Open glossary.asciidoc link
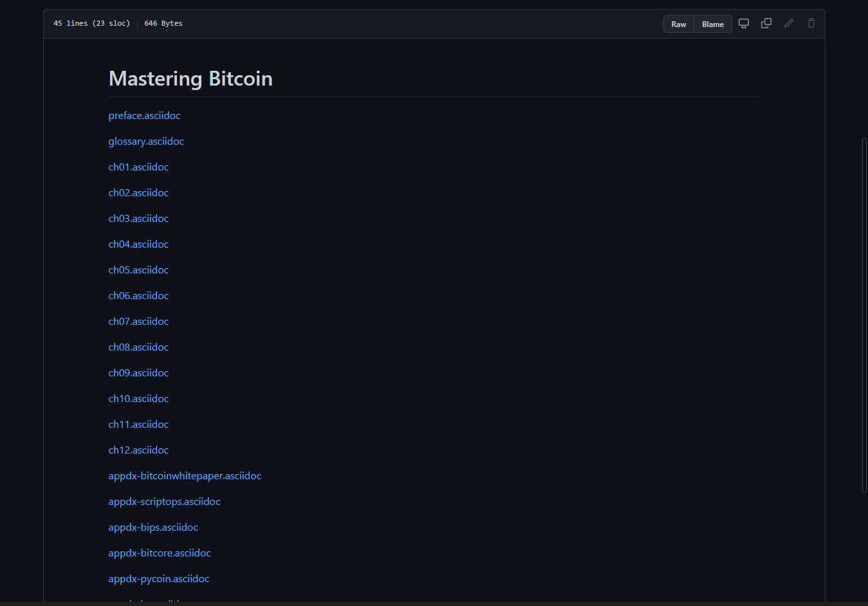Viewport: 868px width, 606px height. pyautogui.click(x=146, y=142)
